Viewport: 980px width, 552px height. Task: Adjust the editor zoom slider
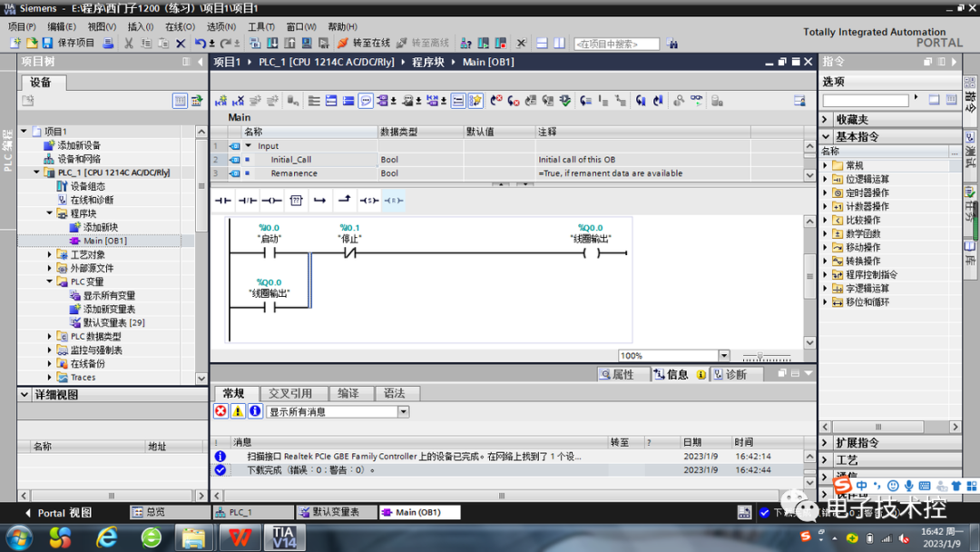[x=760, y=356]
